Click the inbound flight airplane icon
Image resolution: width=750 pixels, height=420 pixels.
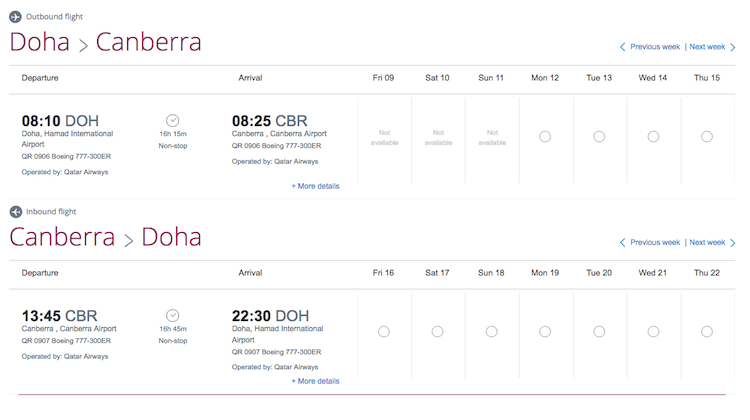pyautogui.click(x=15, y=212)
